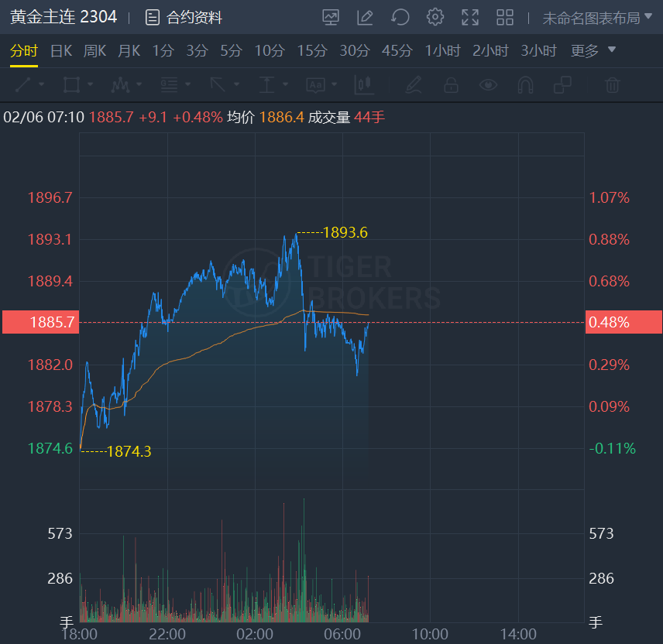Select the 1小时 interval
663x644 pixels.
click(442, 51)
